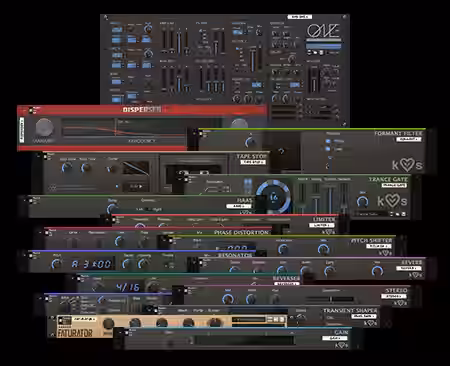Toggle the Resonator enable switch
450x366 pixels.
tap(31, 256)
